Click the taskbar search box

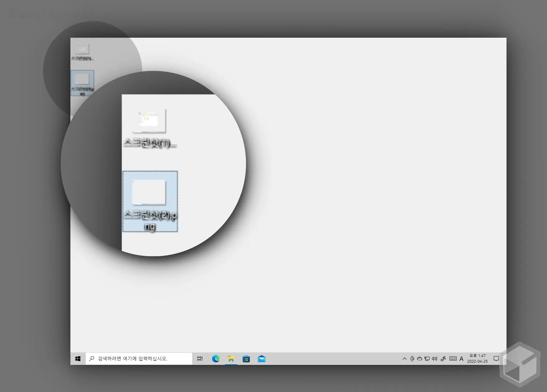(x=139, y=359)
